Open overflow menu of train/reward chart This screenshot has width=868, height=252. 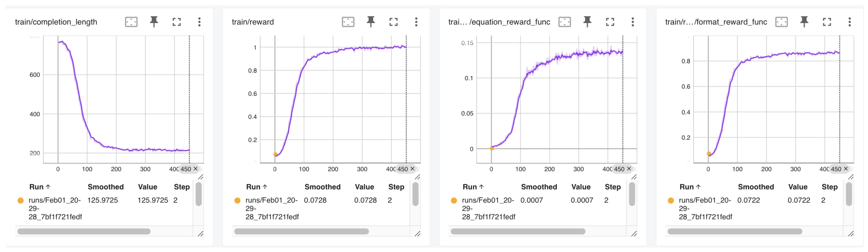pyautogui.click(x=417, y=22)
